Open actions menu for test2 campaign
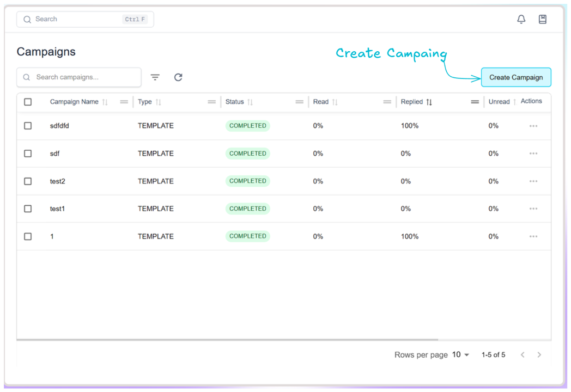 tap(533, 181)
